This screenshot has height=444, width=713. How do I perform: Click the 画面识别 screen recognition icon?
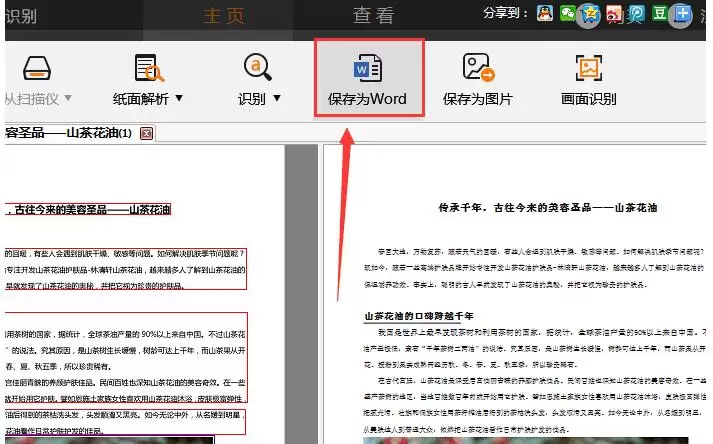(588, 68)
